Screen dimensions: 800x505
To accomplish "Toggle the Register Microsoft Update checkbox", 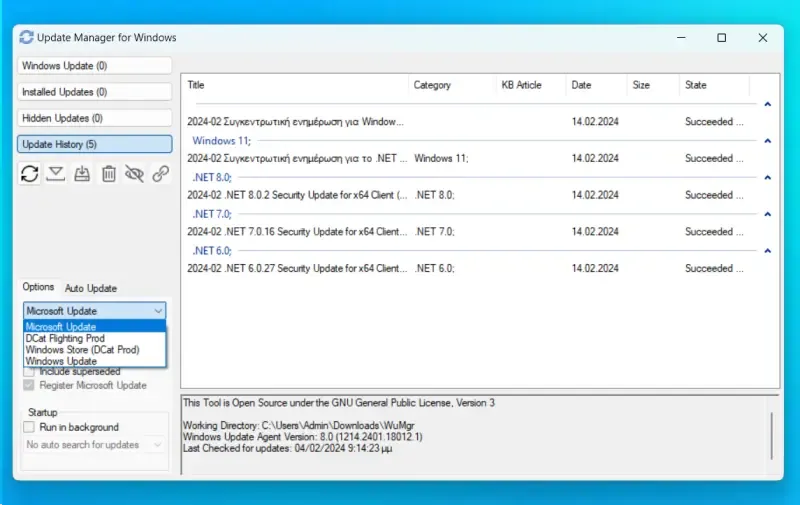I will coord(29,385).
